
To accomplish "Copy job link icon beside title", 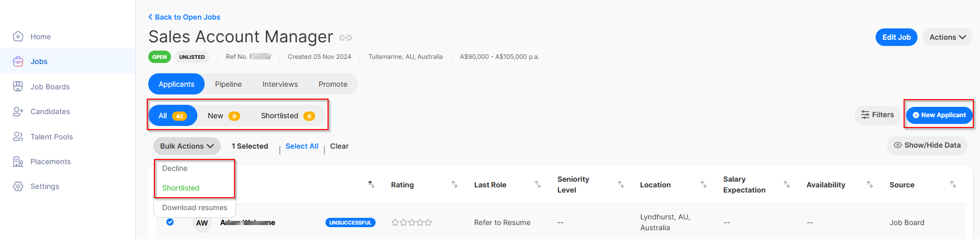I will [346, 38].
